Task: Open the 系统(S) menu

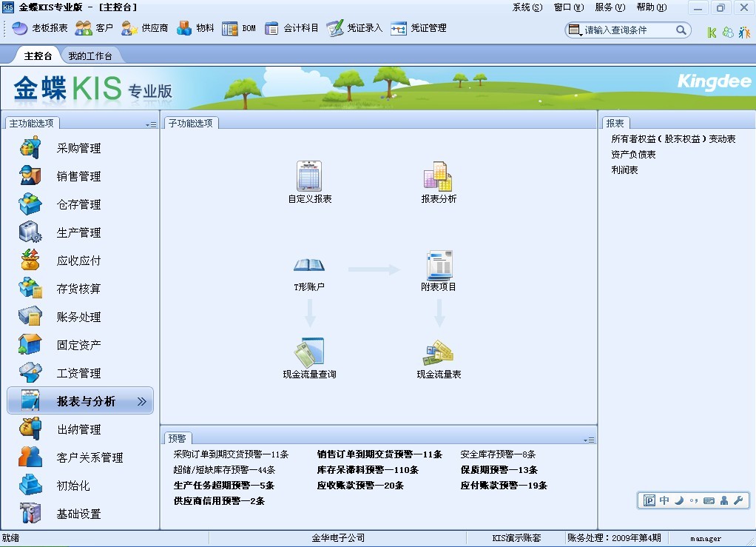Action: pos(527,7)
